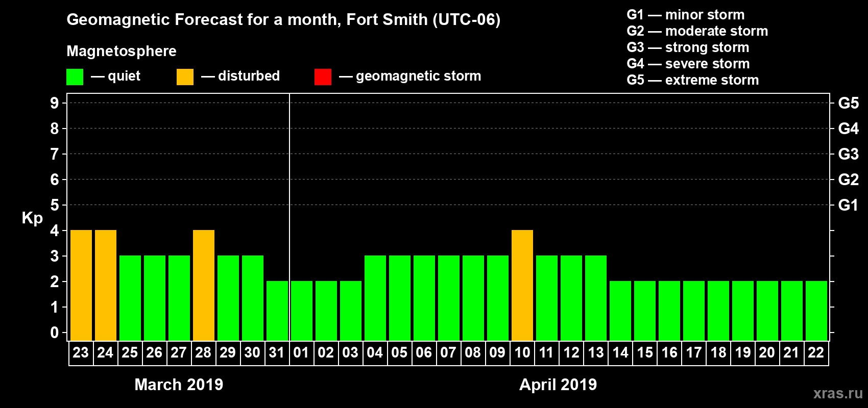Click the G3 right axis label
The width and height of the screenshot is (868, 408).
coord(849,154)
